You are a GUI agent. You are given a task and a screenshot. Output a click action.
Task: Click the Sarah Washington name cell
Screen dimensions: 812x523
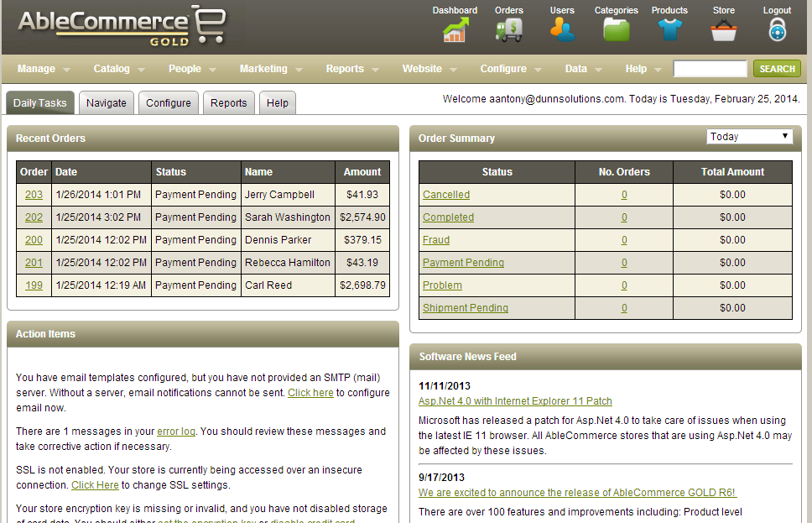[288, 217]
